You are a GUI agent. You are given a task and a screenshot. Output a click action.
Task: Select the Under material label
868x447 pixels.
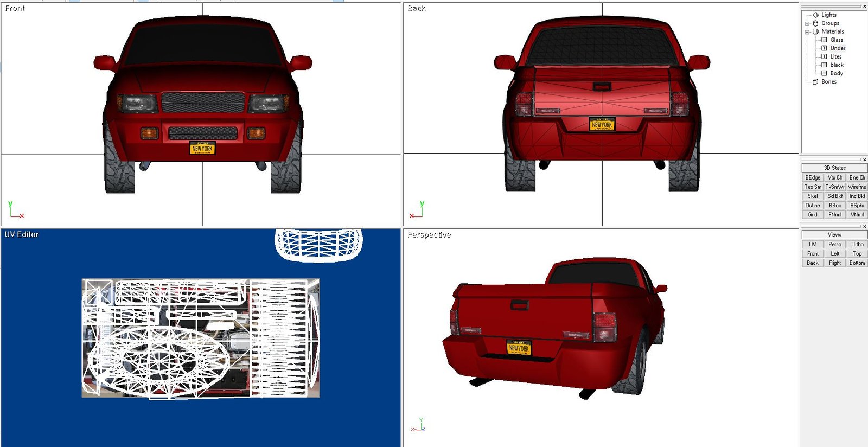(838, 48)
